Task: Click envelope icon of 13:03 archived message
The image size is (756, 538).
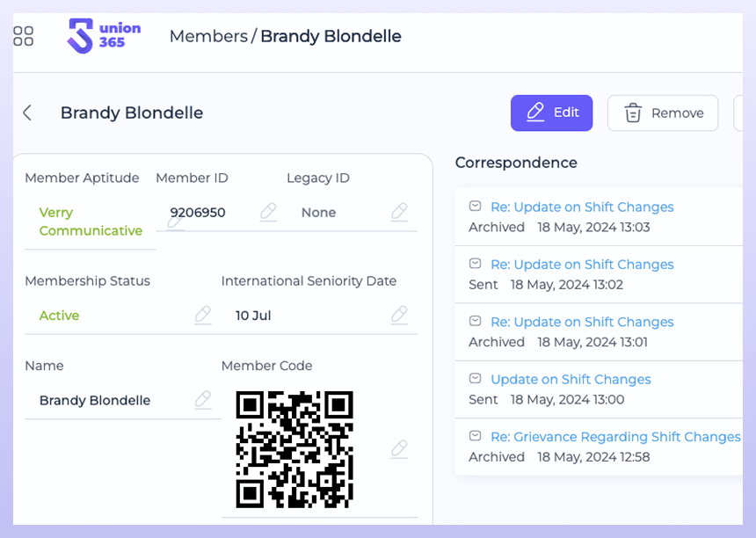Action: [475, 207]
